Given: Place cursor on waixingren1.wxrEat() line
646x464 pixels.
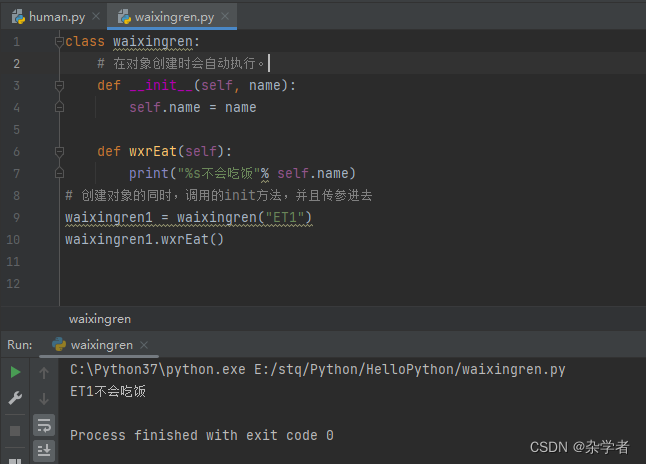Looking at the screenshot, I should [144, 239].
